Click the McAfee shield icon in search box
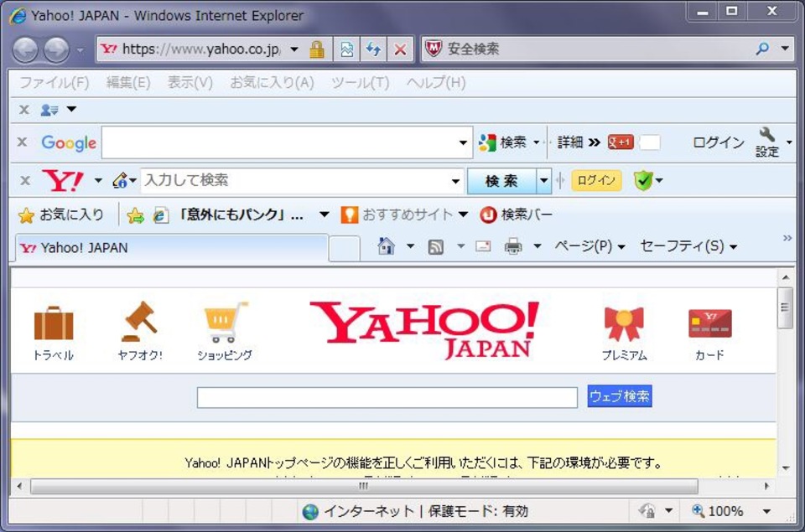The height and width of the screenshot is (532, 805). (434, 49)
